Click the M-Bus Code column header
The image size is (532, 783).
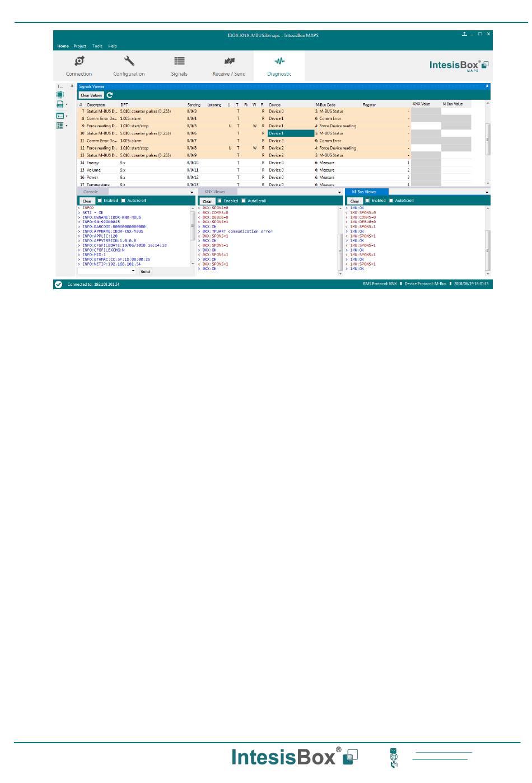(x=325, y=105)
